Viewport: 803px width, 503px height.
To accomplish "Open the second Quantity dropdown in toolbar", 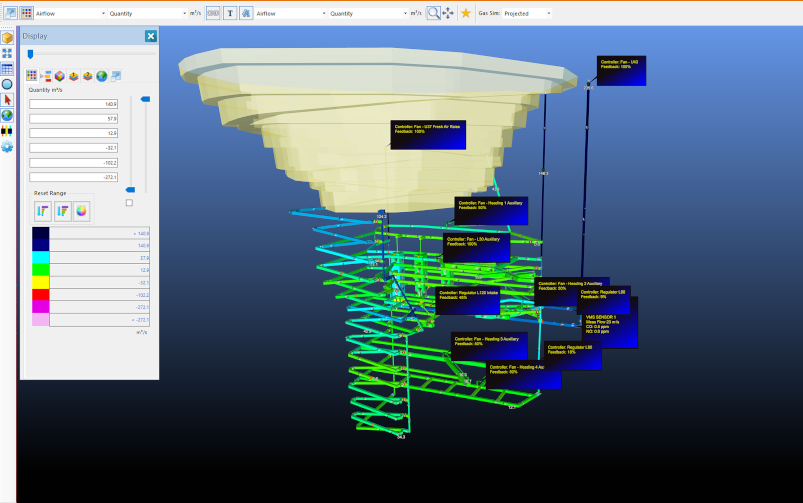I will click(x=364, y=13).
